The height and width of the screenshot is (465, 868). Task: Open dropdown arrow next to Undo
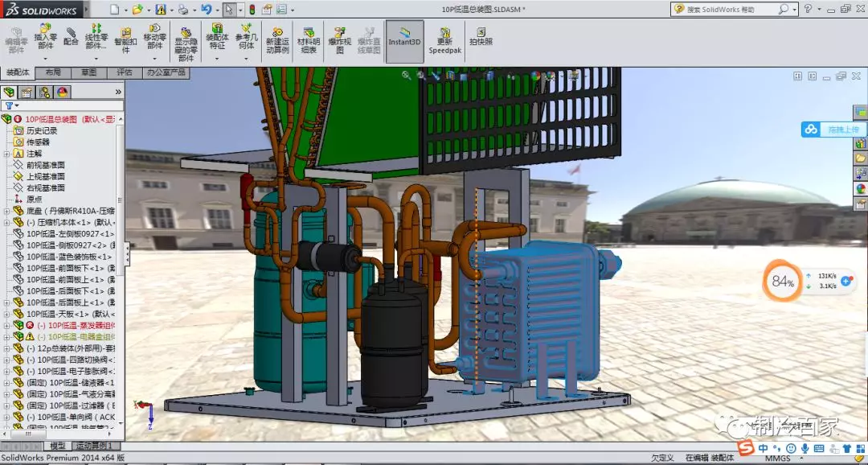pyautogui.click(x=218, y=10)
